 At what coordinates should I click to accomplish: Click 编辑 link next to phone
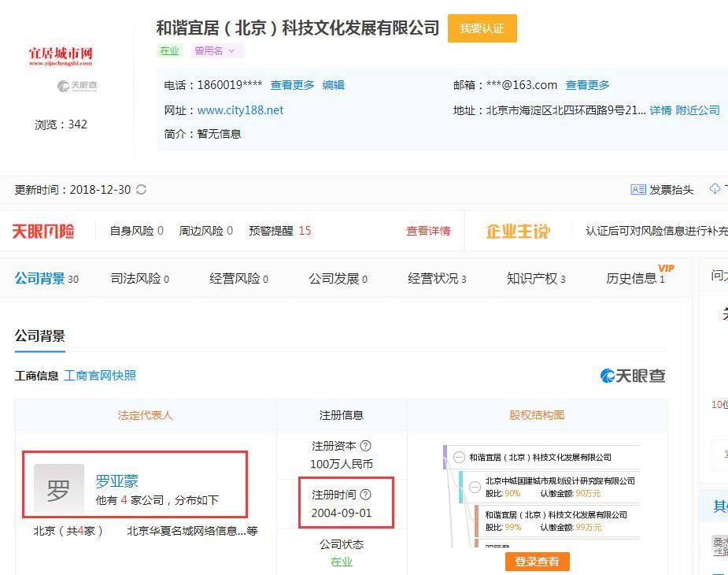point(334,85)
